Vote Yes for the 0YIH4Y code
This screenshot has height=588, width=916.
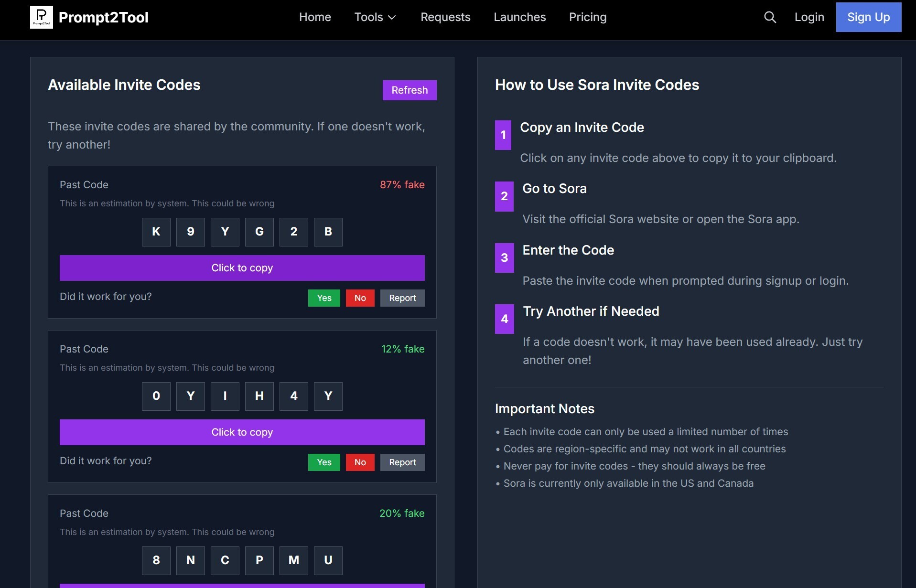(x=324, y=462)
